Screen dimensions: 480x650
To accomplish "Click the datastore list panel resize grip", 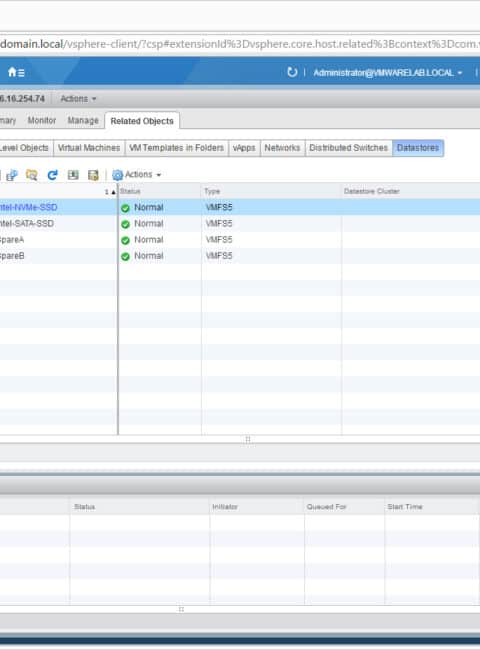I will 247,440.
